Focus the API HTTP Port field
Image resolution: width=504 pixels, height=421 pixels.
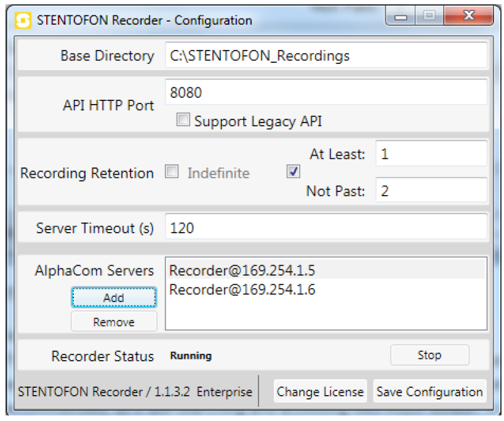(x=326, y=92)
